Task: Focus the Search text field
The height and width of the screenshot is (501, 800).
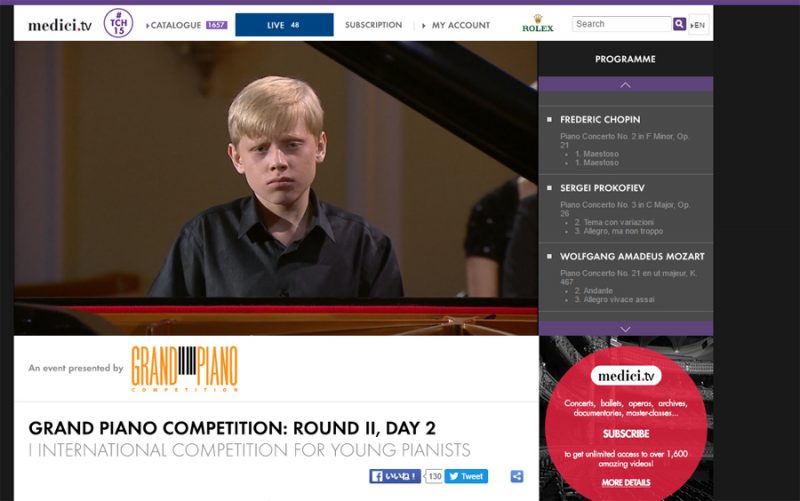Action: (x=621, y=24)
